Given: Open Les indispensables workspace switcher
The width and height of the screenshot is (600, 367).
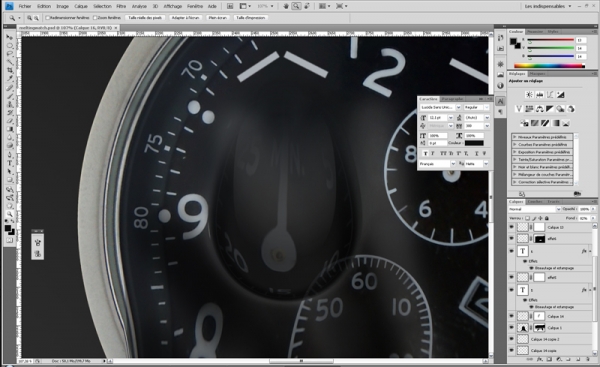Looking at the screenshot, I should click(x=548, y=6).
